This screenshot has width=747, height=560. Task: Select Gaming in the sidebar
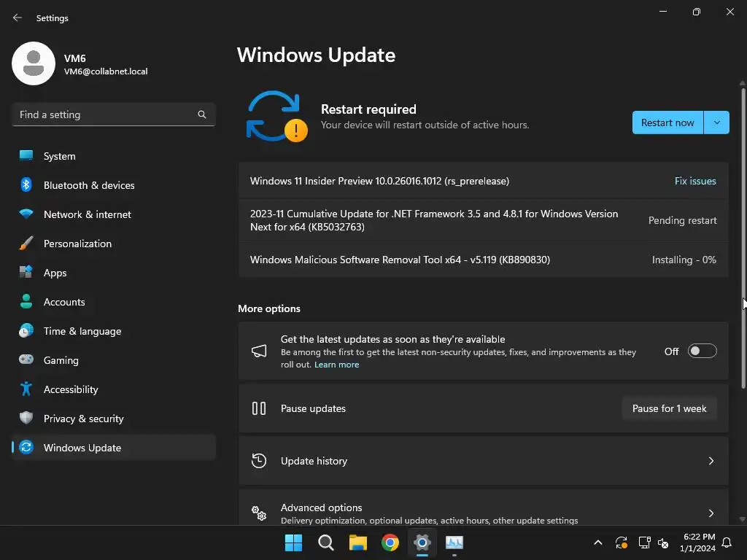click(113, 360)
